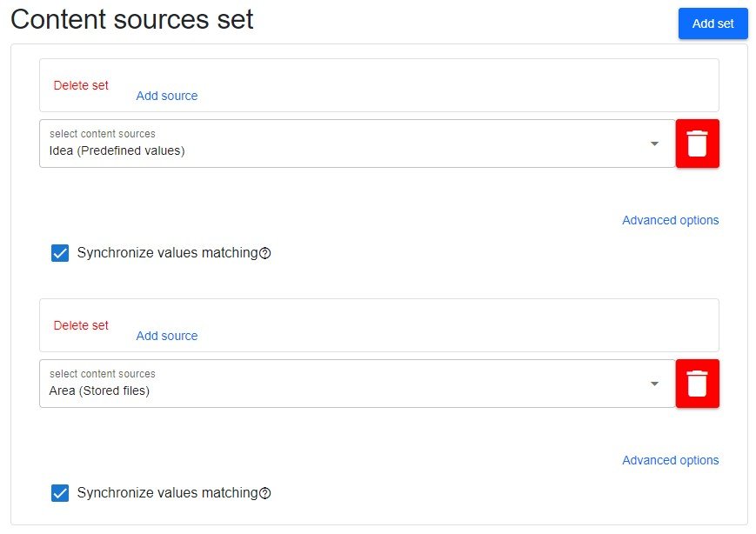This screenshot has height=534, width=756.
Task: Expand Advanced options for the Idea set
Action: click(670, 220)
